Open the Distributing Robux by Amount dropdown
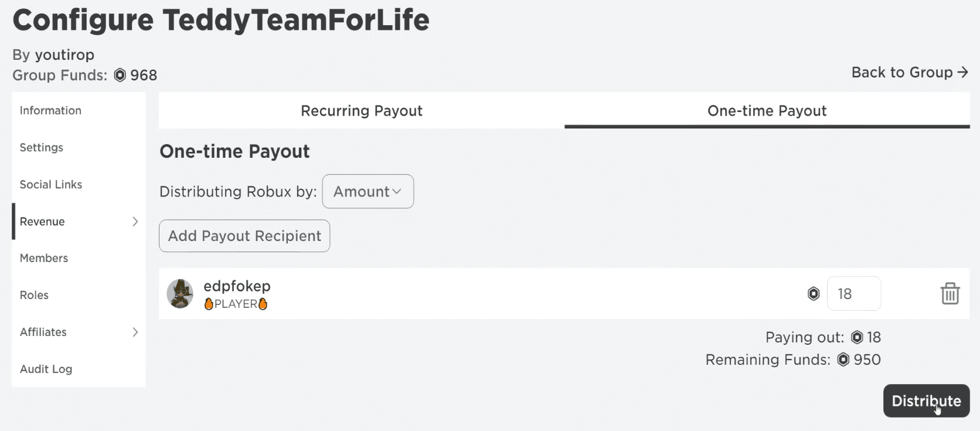The image size is (980, 431). (x=367, y=191)
